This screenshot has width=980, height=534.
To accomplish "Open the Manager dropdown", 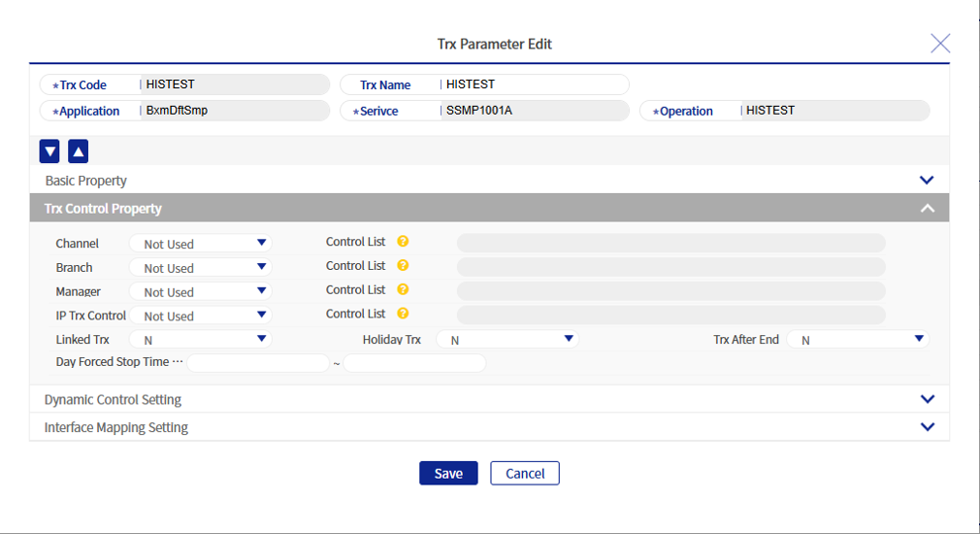I will point(201,292).
